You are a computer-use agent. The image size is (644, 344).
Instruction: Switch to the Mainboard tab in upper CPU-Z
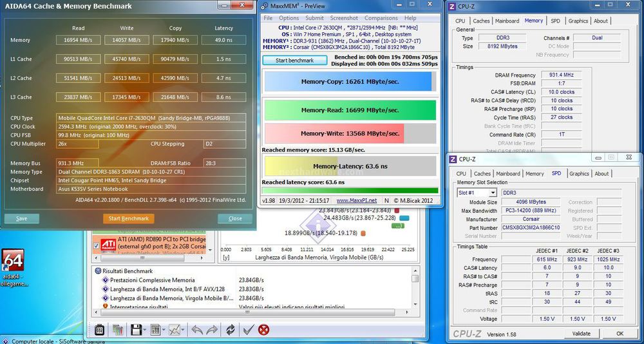click(x=507, y=21)
